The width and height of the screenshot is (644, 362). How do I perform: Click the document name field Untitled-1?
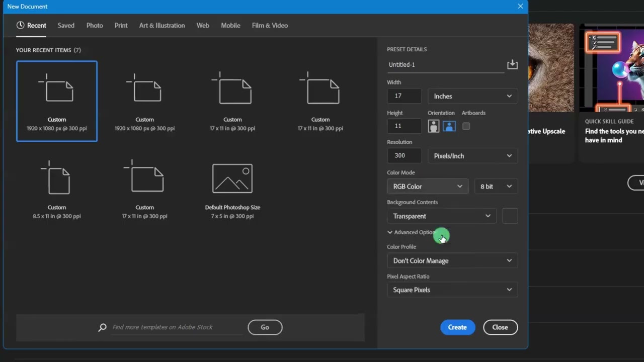coord(445,65)
